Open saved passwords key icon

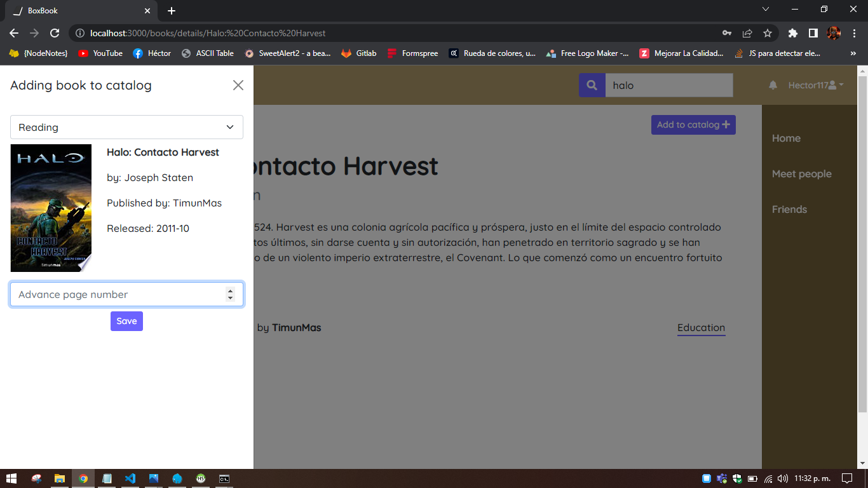tap(727, 33)
